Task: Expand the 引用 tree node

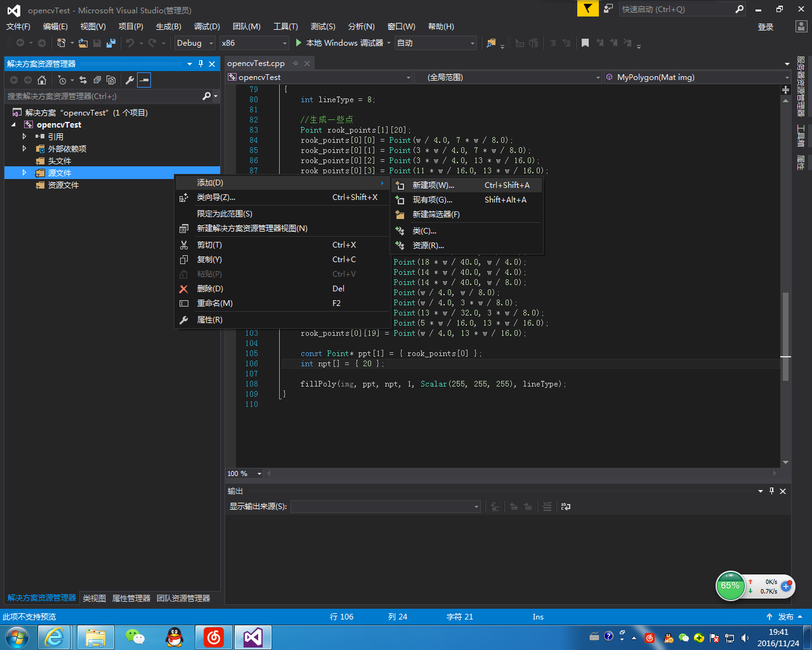Action: [25, 136]
